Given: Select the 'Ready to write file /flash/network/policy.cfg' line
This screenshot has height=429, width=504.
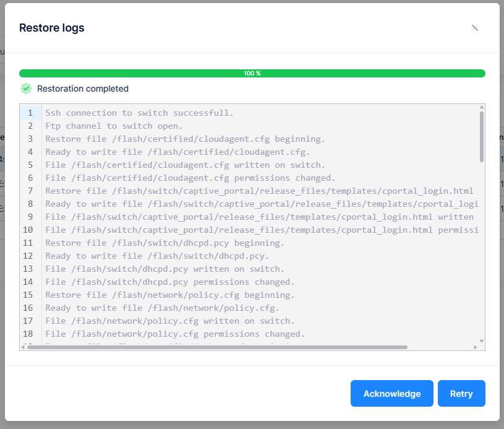Looking at the screenshot, I should pyautogui.click(x=162, y=308).
